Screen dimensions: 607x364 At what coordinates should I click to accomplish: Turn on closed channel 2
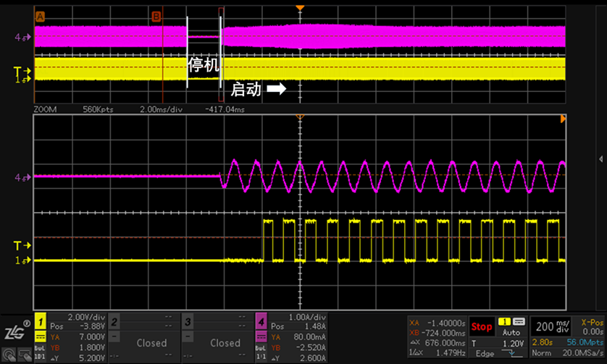(x=151, y=342)
